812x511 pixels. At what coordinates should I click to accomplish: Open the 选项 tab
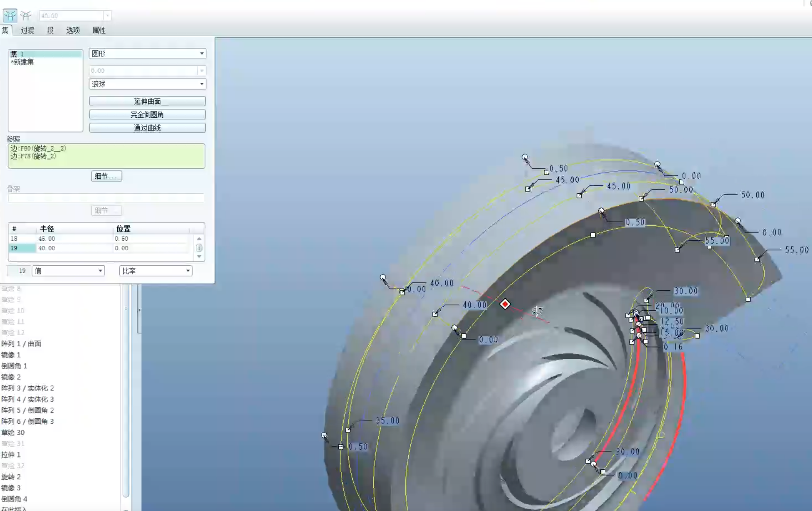click(x=73, y=30)
